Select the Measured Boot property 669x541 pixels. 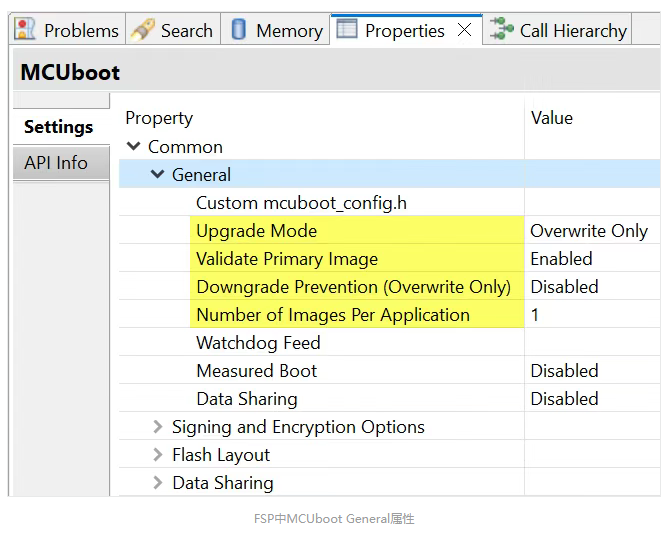coord(256,371)
